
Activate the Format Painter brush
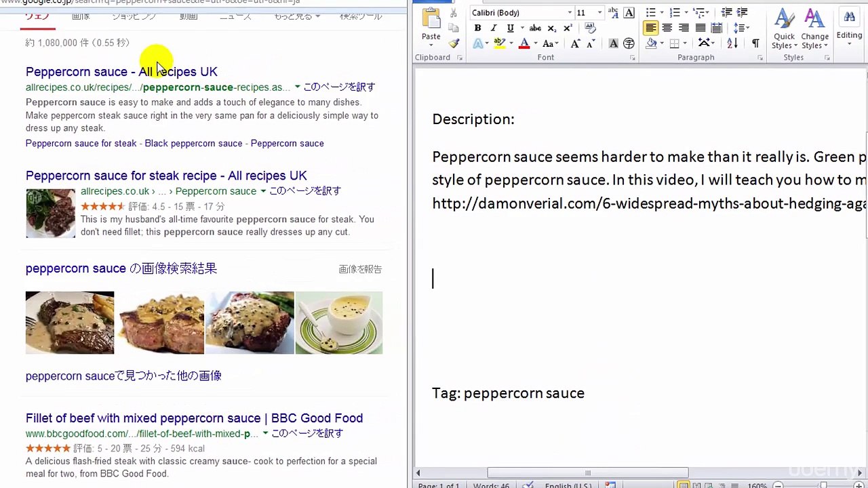coord(454,43)
